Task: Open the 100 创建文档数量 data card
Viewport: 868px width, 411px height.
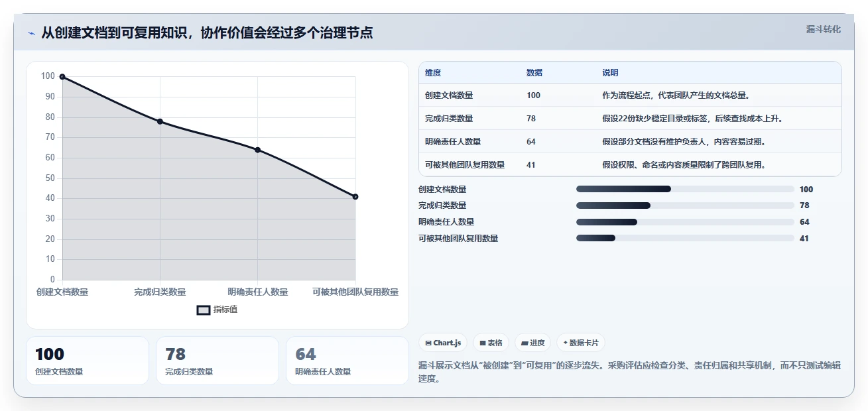Action: [x=88, y=361]
